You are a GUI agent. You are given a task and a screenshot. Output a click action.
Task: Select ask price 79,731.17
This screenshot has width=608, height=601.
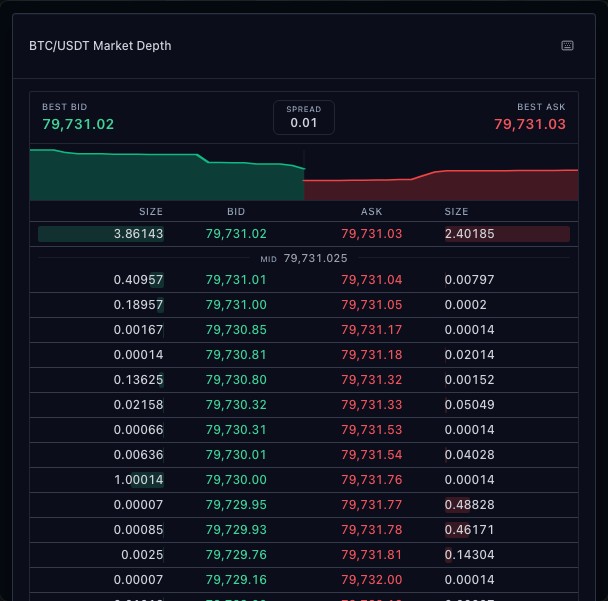[371, 330]
